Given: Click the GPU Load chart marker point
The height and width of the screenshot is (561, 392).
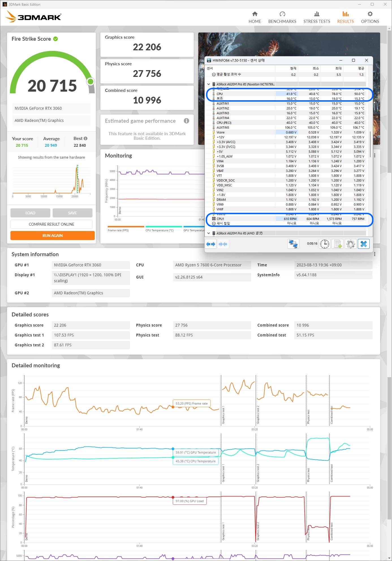Looking at the screenshot, I should pyautogui.click(x=173, y=497).
